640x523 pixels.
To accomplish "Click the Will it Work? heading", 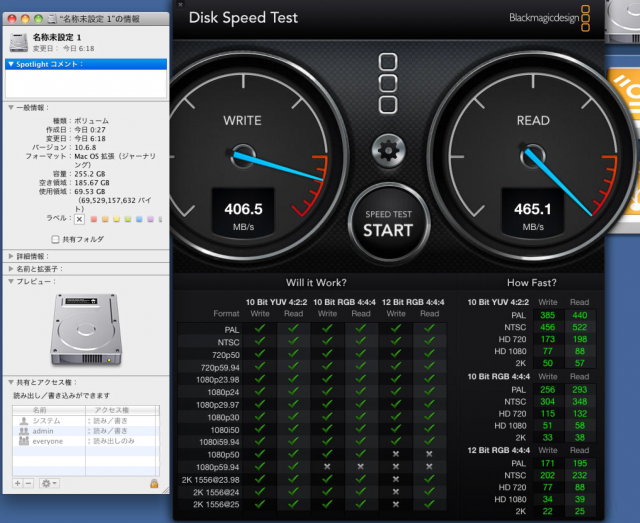I will click(x=316, y=283).
